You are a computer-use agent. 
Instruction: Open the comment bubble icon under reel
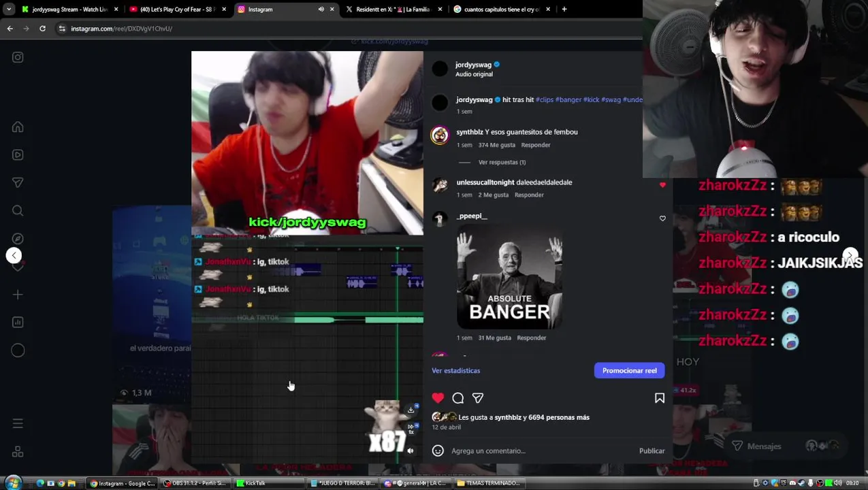[458, 398]
